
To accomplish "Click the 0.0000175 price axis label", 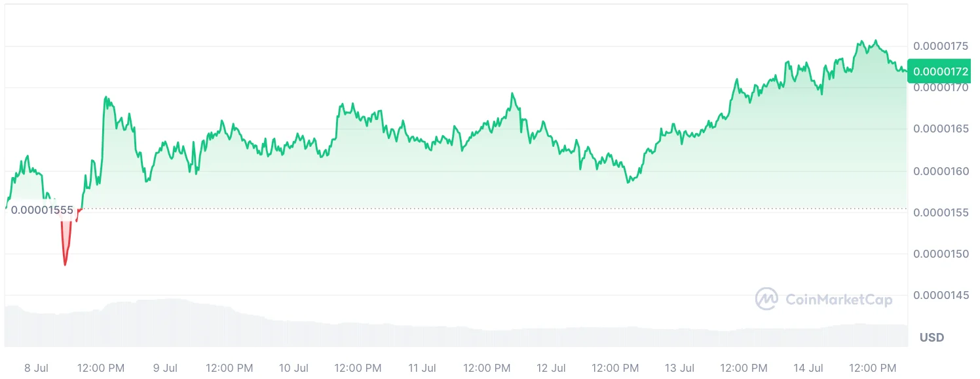I will tap(941, 46).
